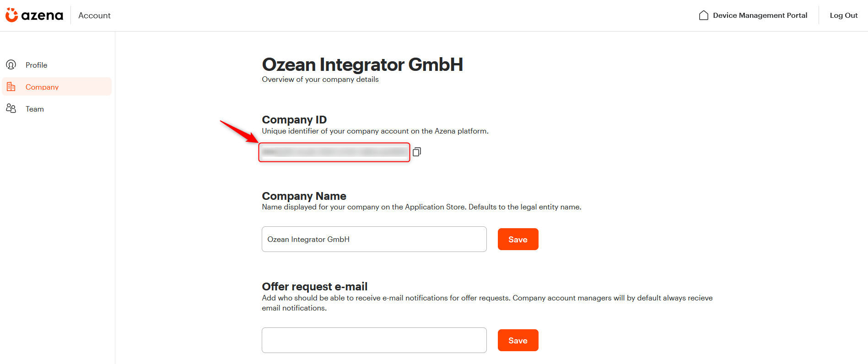Click the Company building icon in sidebar
The height and width of the screenshot is (364, 868).
tap(11, 86)
